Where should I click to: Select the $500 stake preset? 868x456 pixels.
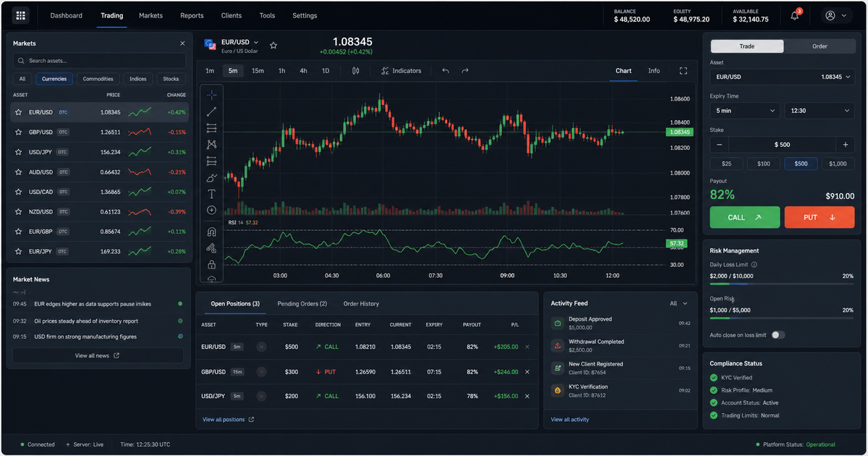[x=801, y=164]
